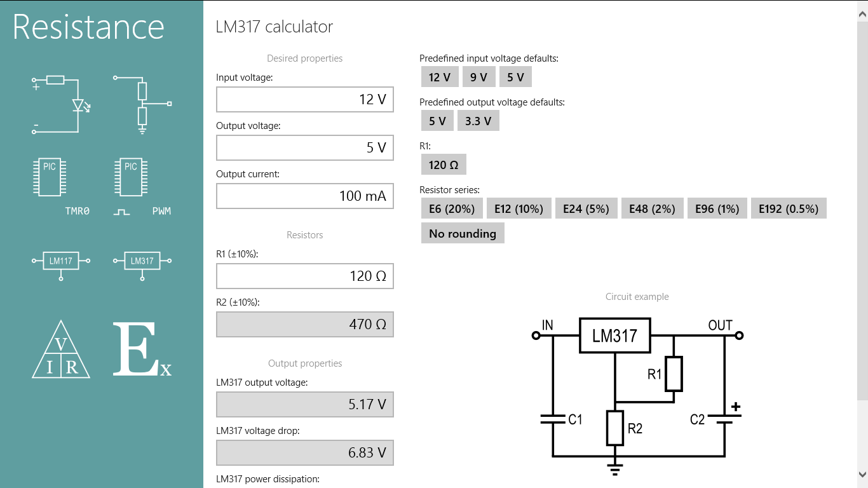Viewport: 868px width, 488px height.
Task: Click the LM317 output voltage 5.17 V field
Action: [305, 405]
